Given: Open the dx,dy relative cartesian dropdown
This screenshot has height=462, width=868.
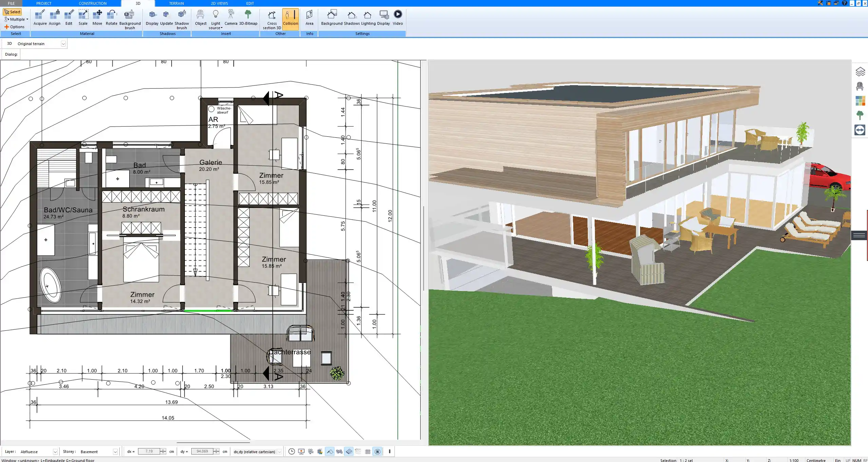Looking at the screenshot, I should (279, 452).
